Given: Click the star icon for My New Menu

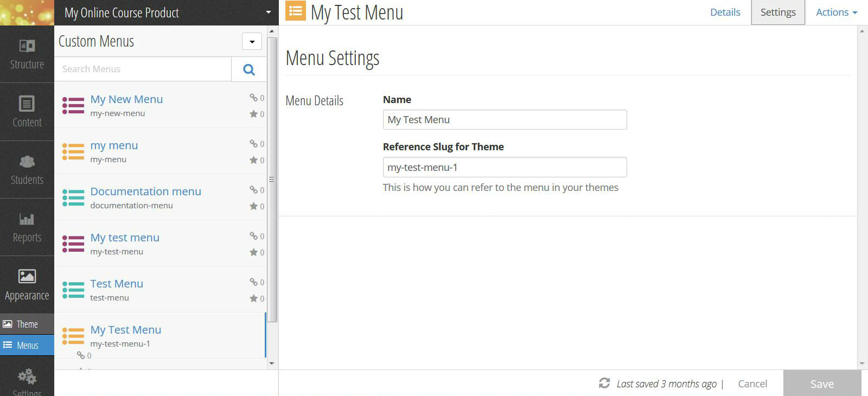Looking at the screenshot, I should 253,114.
